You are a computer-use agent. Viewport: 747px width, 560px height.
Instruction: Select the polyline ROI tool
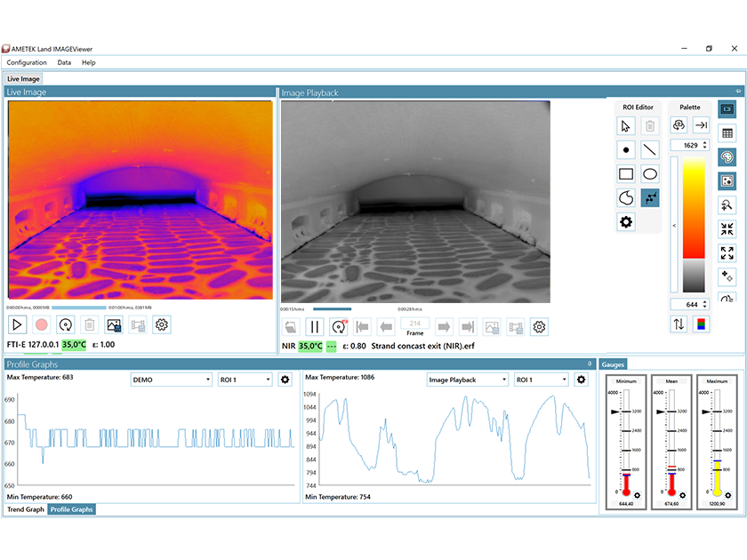tap(649, 196)
